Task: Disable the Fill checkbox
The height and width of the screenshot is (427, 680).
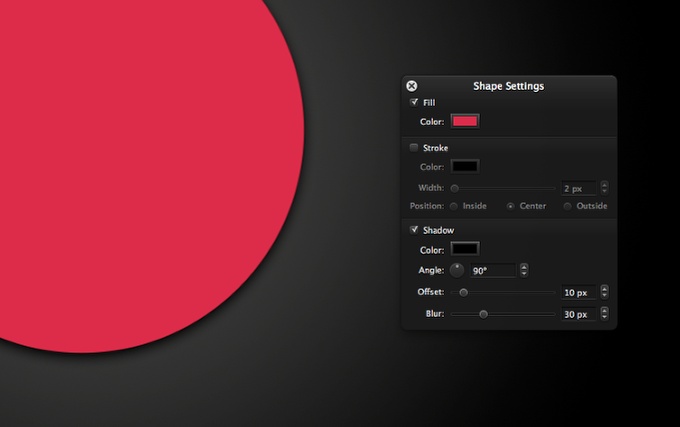Action: (414, 102)
